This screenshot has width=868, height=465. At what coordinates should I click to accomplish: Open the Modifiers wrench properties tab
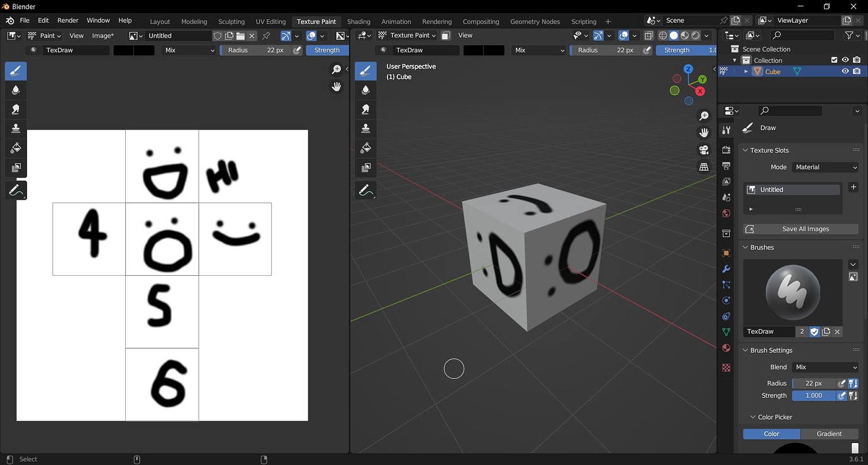pyautogui.click(x=726, y=269)
